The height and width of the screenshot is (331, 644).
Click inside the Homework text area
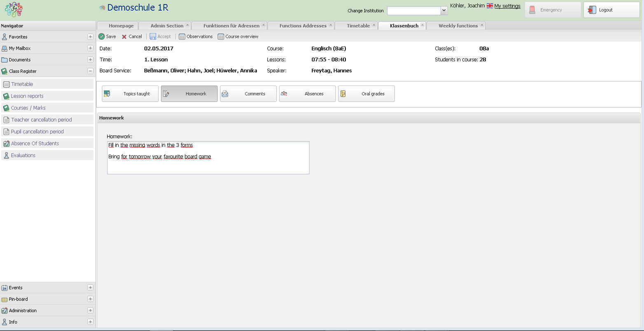208,165
